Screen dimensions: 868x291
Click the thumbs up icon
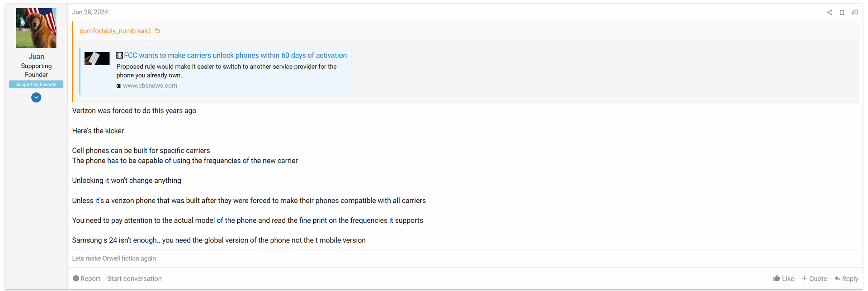point(776,278)
